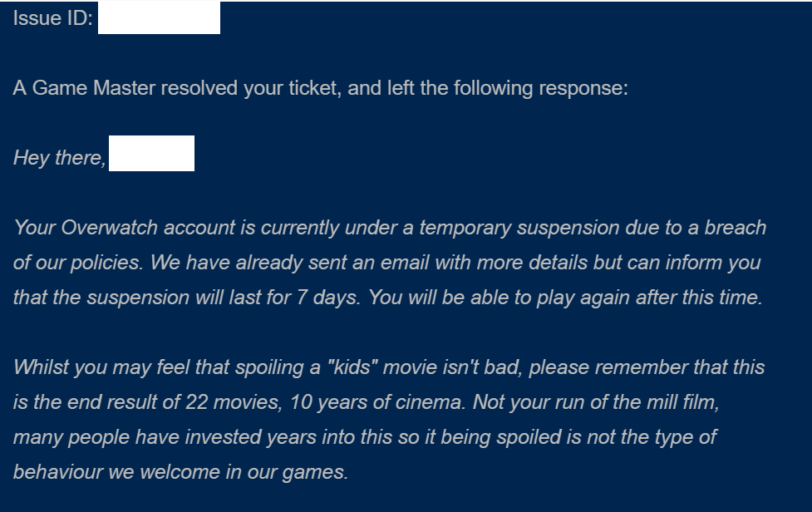
Task: Click the "Hey there," greeting text
Action: [59, 158]
